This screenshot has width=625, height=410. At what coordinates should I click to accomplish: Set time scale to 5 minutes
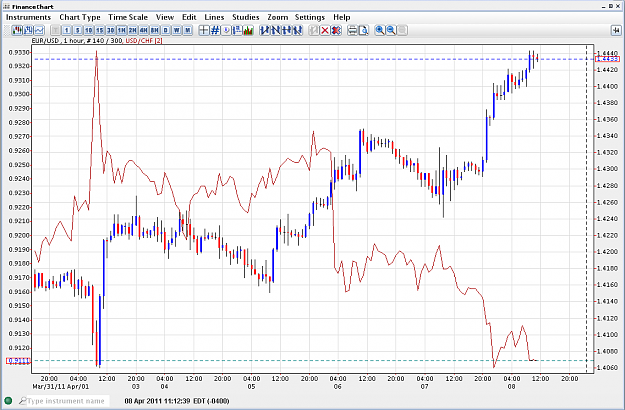tap(77, 30)
